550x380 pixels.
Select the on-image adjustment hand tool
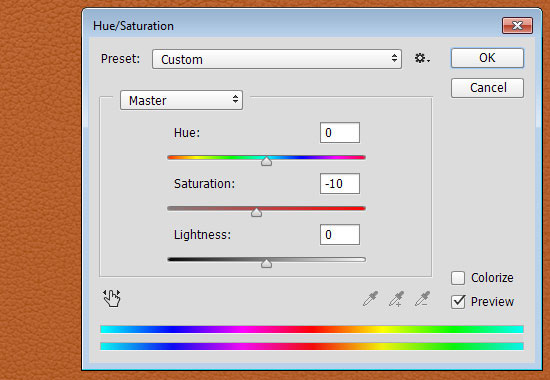click(x=112, y=298)
